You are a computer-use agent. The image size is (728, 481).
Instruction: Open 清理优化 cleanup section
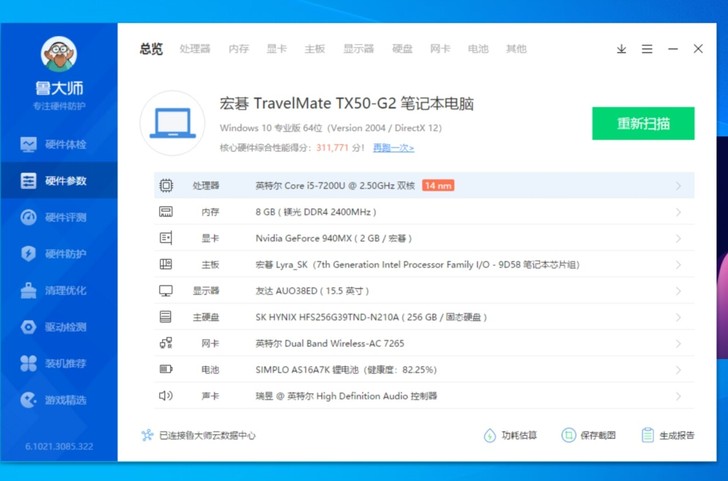58,291
